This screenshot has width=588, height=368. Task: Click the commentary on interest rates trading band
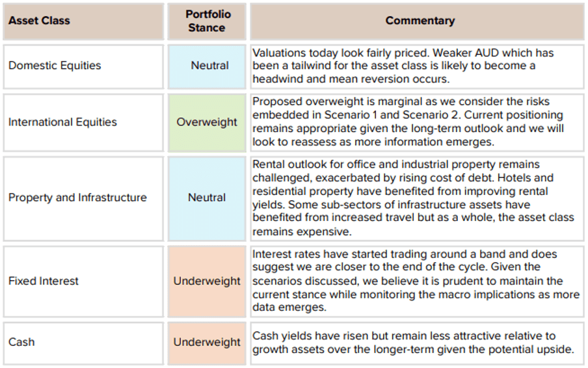pyautogui.click(x=417, y=282)
